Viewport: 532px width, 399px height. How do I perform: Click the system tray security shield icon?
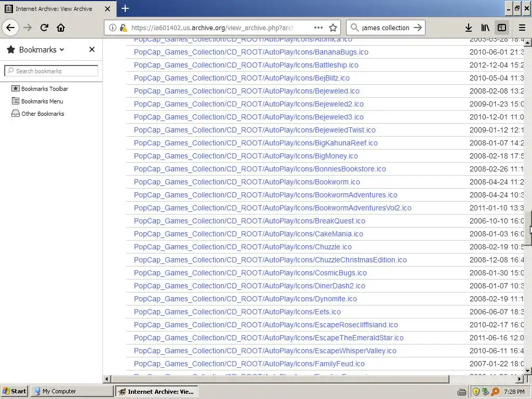476,392
